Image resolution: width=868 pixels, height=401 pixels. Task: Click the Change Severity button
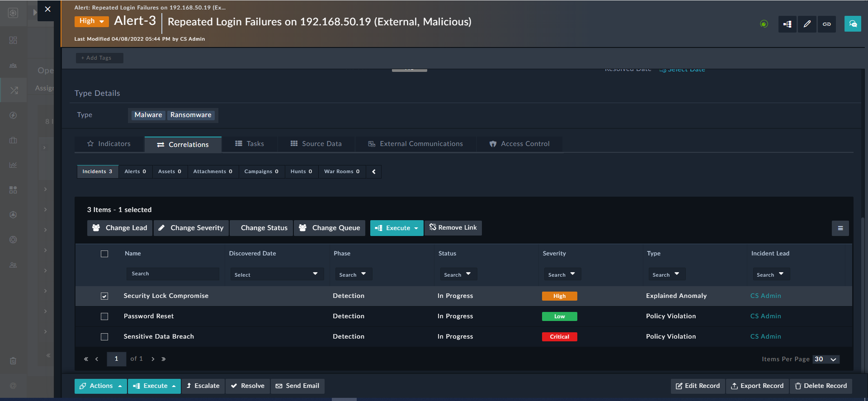click(191, 228)
